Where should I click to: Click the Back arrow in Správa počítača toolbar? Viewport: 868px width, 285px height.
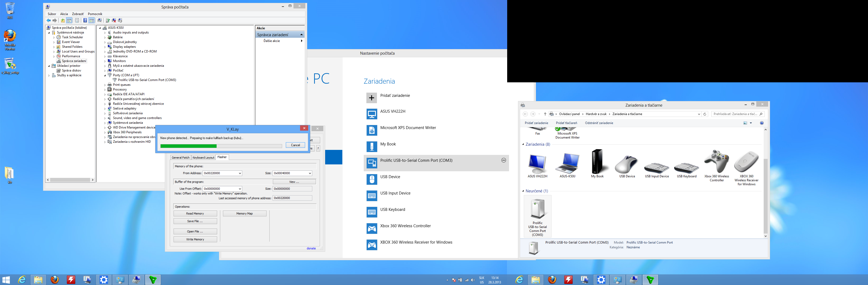pyautogui.click(x=49, y=21)
